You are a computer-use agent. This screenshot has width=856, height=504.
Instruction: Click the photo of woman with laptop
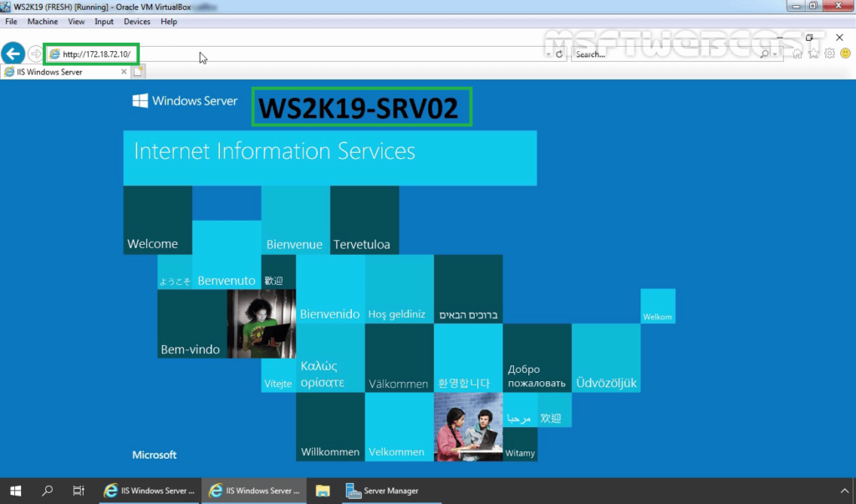pyautogui.click(x=261, y=323)
